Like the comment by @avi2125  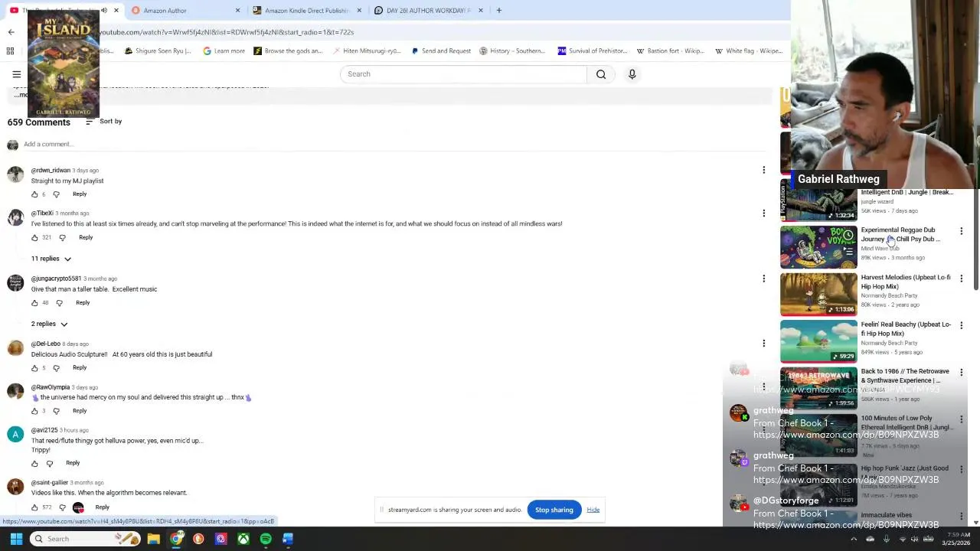[34, 463]
